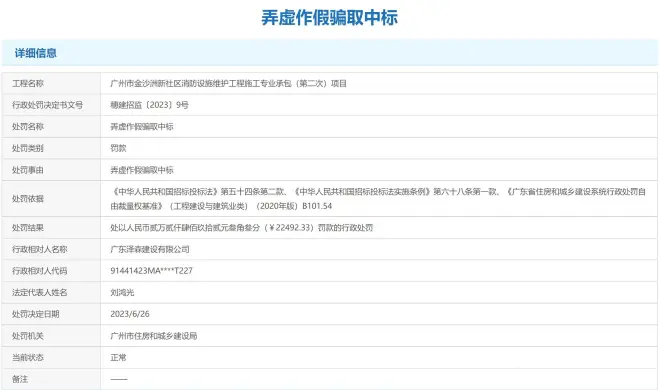Screen dimensions: 660x390
Task: Select 弄虚作假骗取中标 in the 处罚事由 row
Action: pos(142,170)
